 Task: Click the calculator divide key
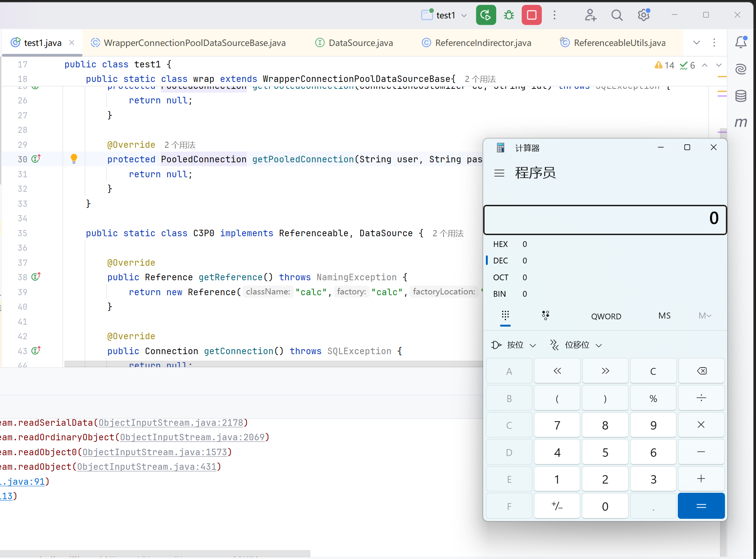(x=701, y=398)
